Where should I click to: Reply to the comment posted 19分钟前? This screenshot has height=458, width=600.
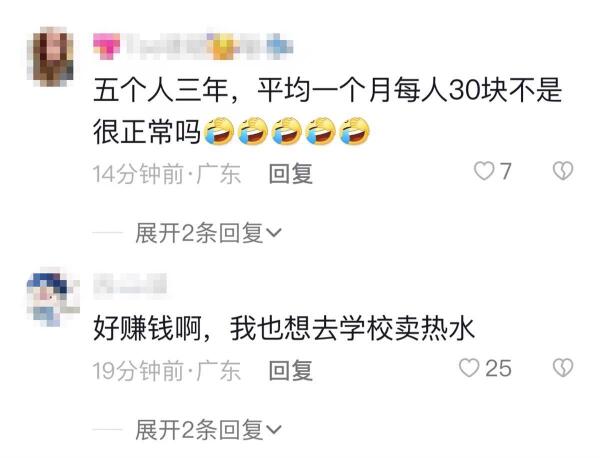[290, 371]
